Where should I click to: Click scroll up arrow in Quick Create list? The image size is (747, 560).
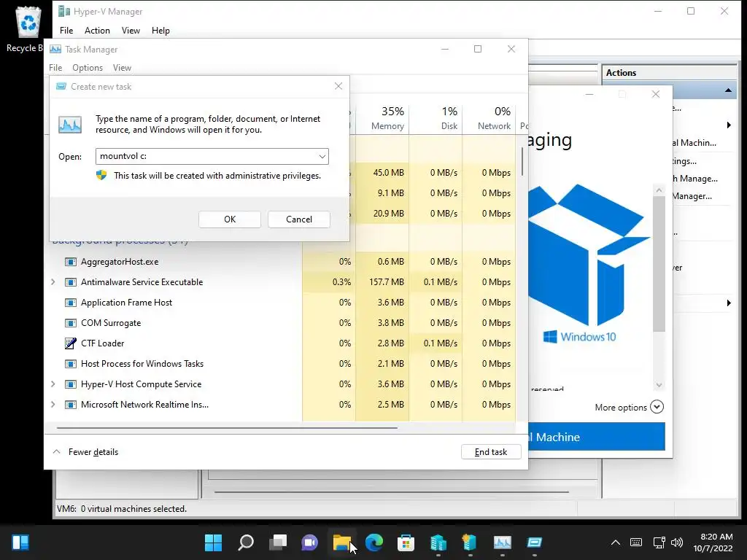[x=659, y=190]
